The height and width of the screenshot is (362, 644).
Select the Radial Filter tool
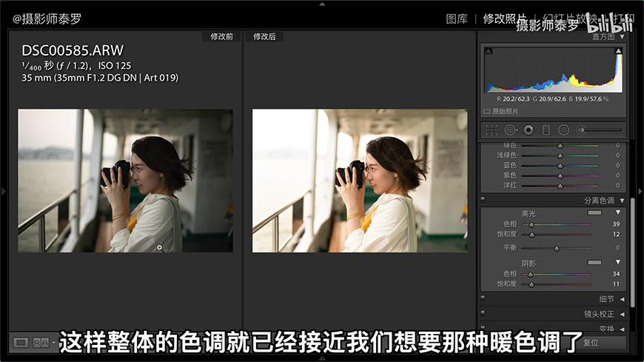pyautogui.click(x=563, y=130)
